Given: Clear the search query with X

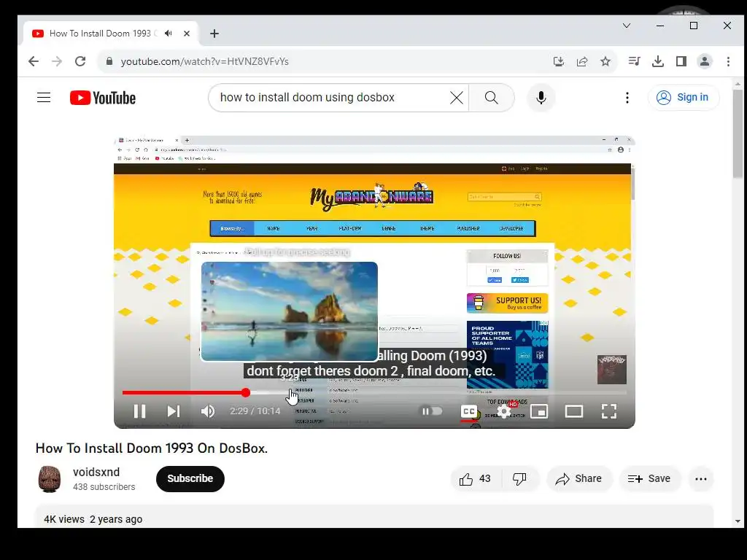Looking at the screenshot, I should coord(457,98).
